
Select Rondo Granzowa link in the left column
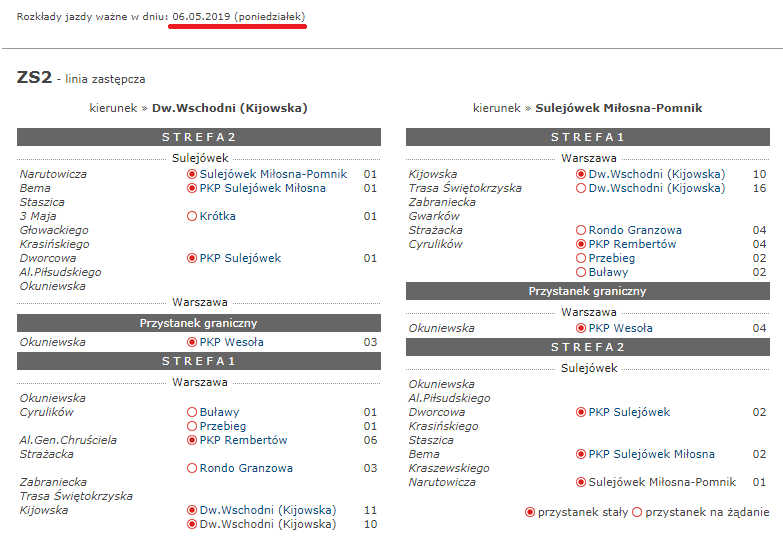coord(246,468)
